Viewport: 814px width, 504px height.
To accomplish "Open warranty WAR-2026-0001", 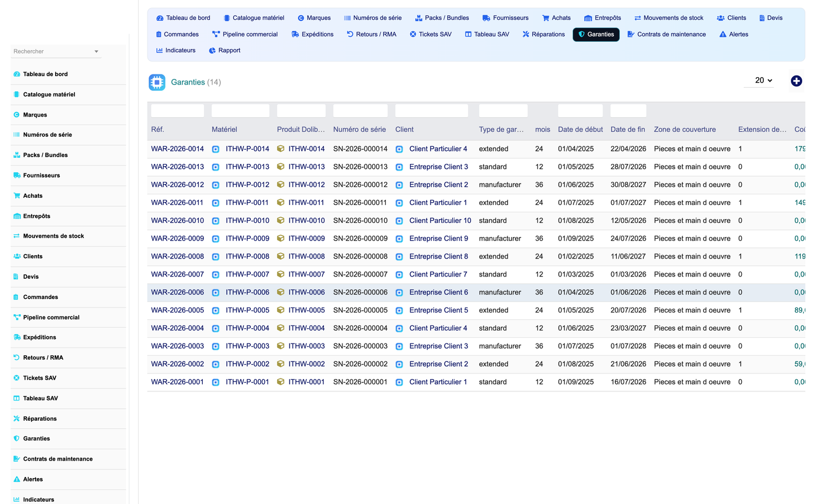I will pyautogui.click(x=177, y=382).
